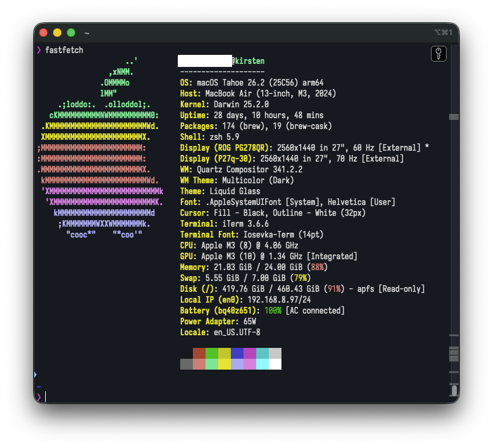The width and height of the screenshot is (493, 448).
Task: Click the memory '88%' value
Action: [x=317, y=267]
